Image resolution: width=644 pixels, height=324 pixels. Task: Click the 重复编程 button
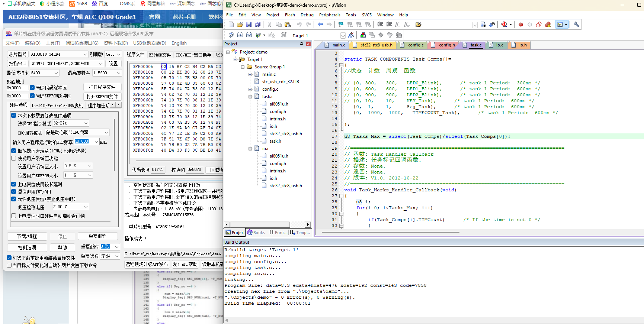coord(98,236)
